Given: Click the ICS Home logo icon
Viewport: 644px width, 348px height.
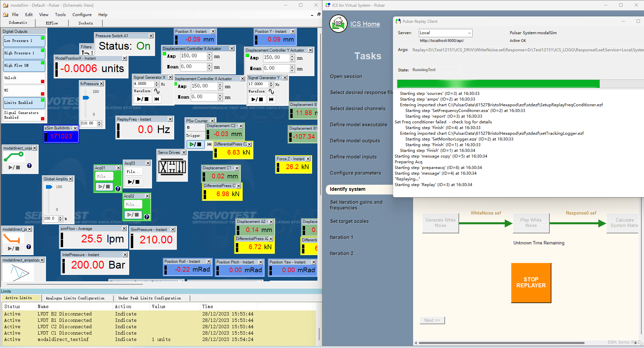Looking at the screenshot, I should 338,24.
